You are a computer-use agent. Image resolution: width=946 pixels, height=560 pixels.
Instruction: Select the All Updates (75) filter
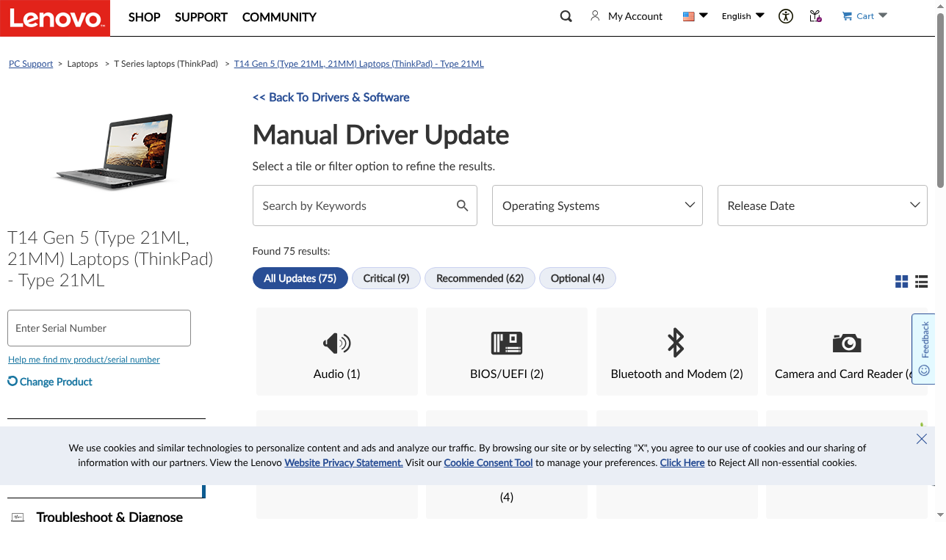300,278
